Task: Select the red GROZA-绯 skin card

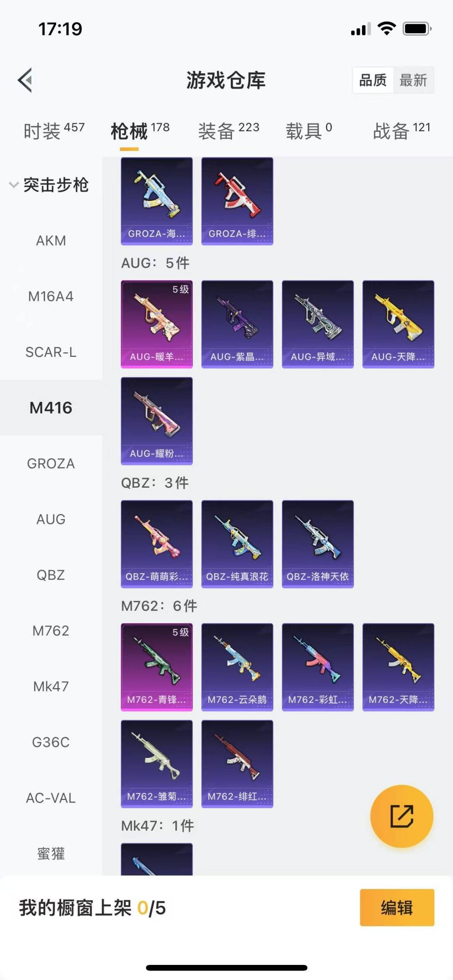Action: click(237, 201)
